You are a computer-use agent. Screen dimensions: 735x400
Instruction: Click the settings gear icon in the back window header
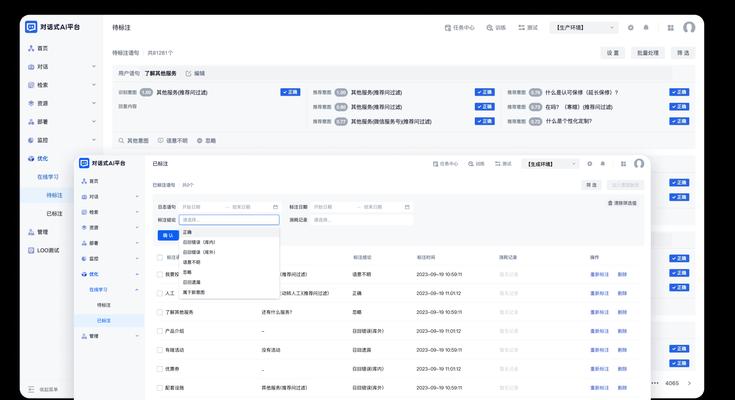click(630, 28)
